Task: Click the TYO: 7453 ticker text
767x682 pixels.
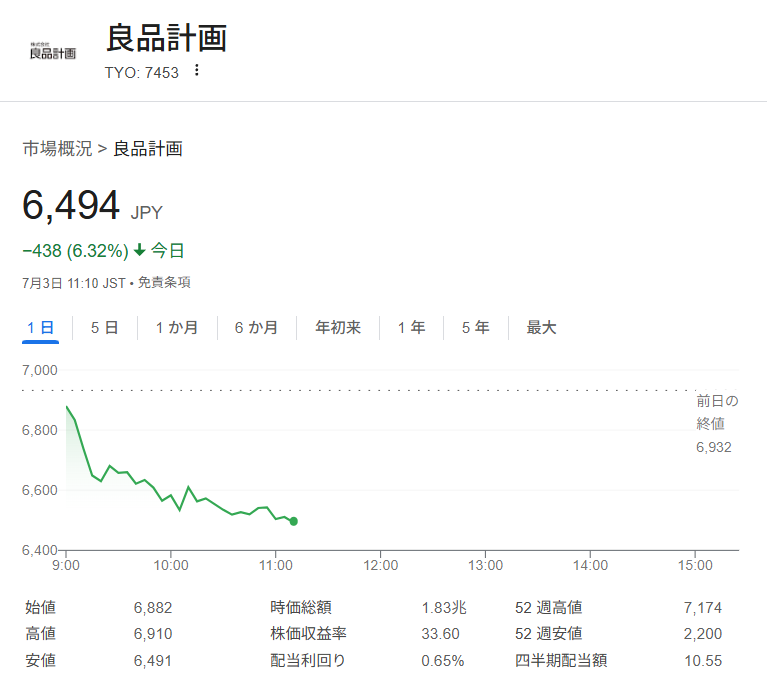Action: click(142, 72)
